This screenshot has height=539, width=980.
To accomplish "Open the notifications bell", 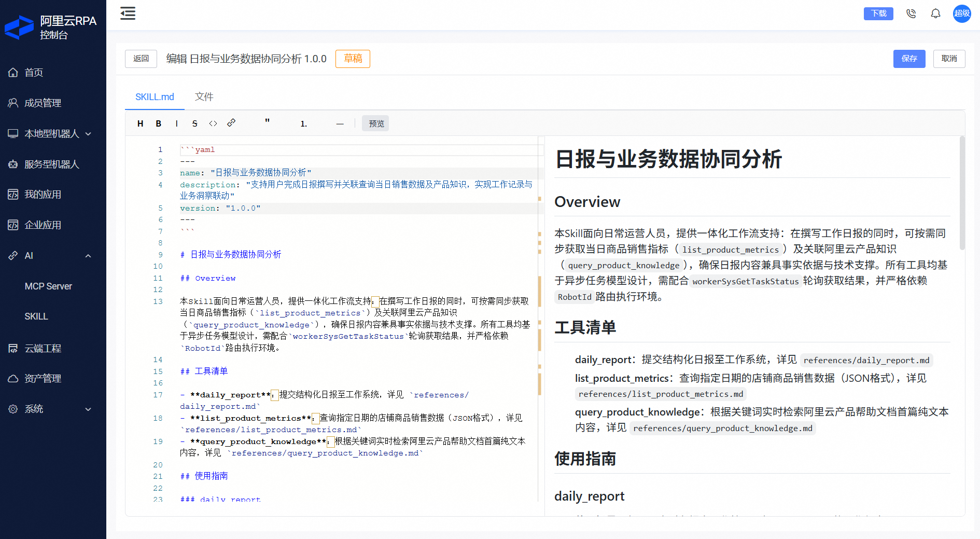I will pos(935,13).
